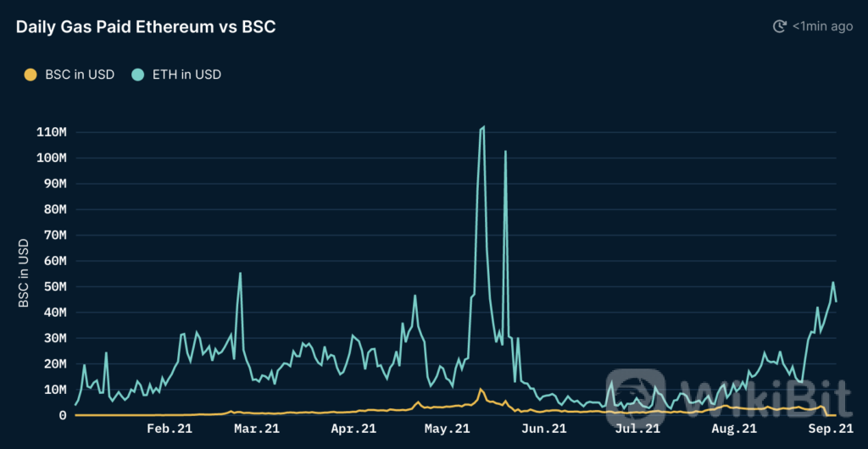Viewport: 868px width, 449px height.
Task: Click the Jul.21 x-axis label
Action: (637, 430)
